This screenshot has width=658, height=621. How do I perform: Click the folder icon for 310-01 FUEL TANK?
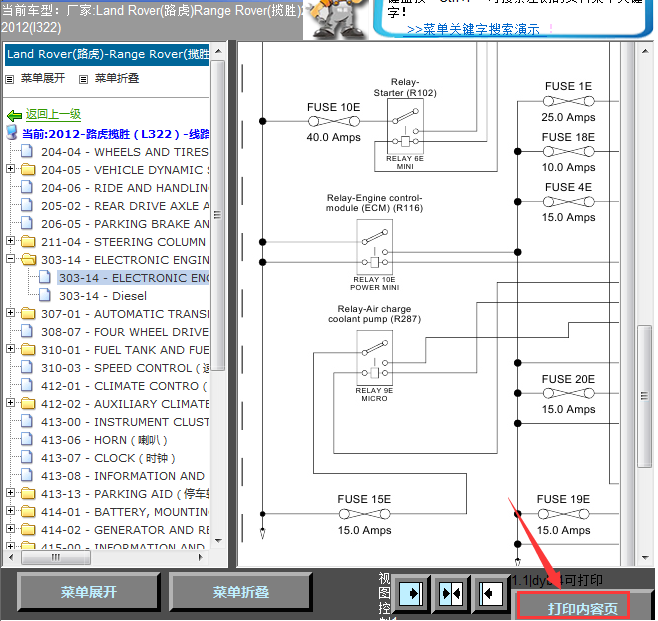(28, 350)
